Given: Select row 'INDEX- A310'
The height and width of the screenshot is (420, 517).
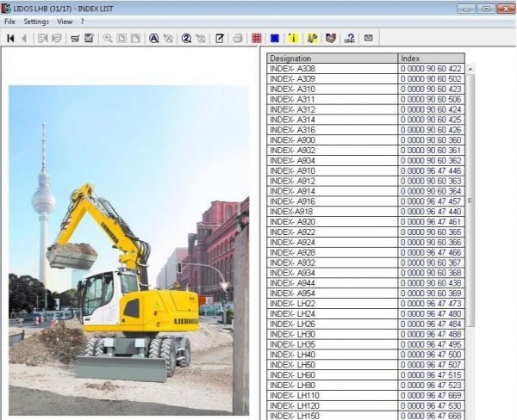Looking at the screenshot, I should (365, 89).
